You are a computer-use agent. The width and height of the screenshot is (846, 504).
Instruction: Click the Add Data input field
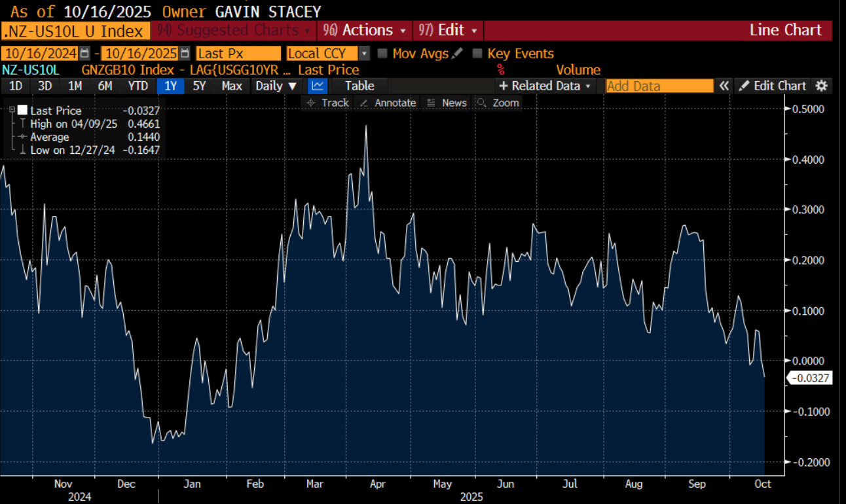(x=659, y=86)
